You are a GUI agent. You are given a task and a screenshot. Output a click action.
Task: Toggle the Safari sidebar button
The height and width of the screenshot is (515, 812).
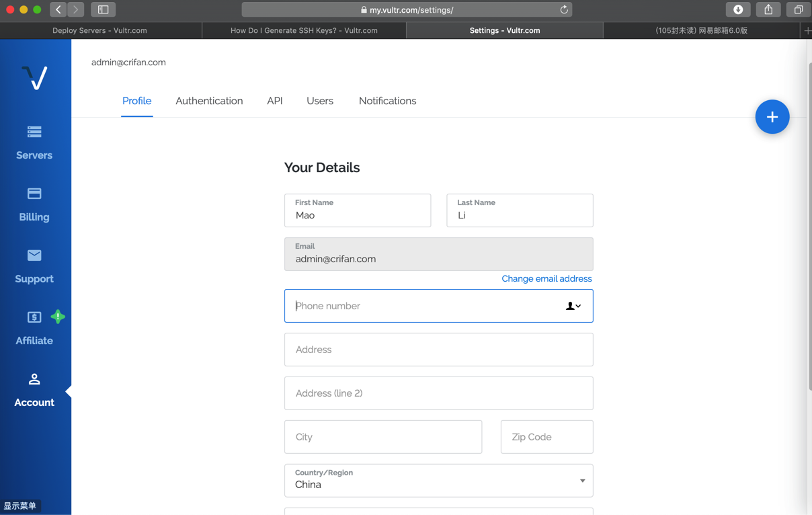point(103,9)
